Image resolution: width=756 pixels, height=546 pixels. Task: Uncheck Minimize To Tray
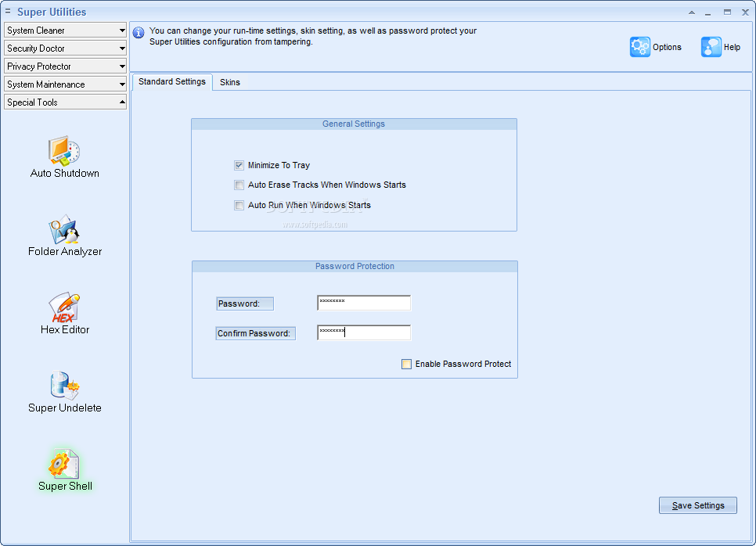click(239, 165)
